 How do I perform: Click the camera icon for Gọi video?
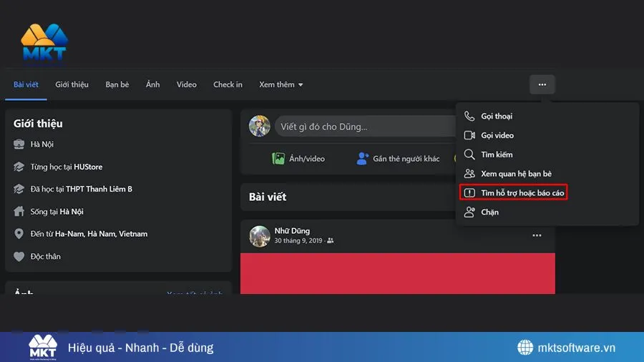pos(469,135)
